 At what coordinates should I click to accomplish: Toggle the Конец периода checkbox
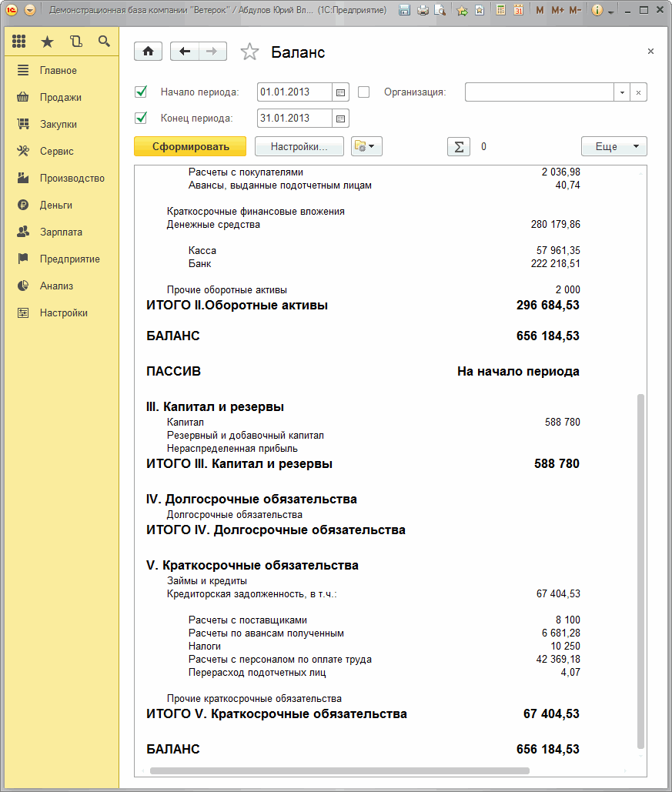[141, 119]
